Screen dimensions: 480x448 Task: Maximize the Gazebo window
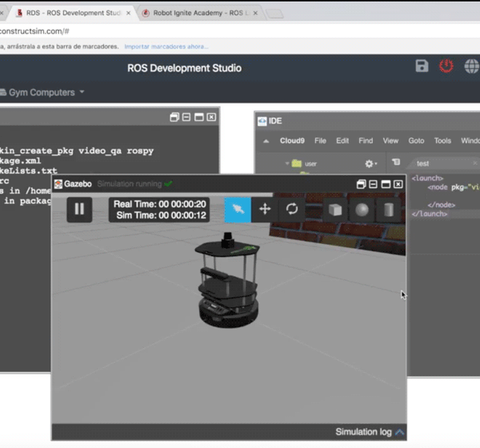(386, 184)
